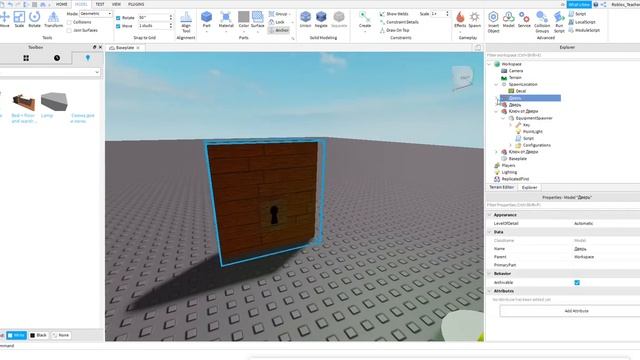
Task: Group the selected parts
Action: [278, 14]
